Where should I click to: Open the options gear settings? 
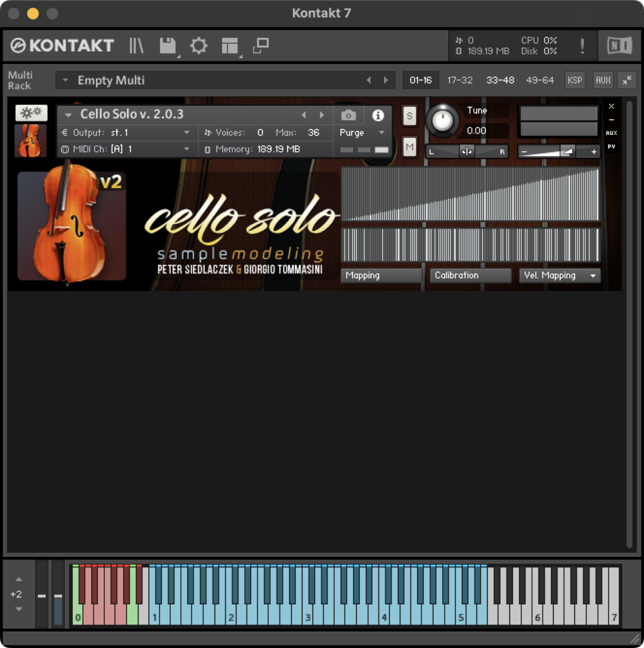point(199,46)
